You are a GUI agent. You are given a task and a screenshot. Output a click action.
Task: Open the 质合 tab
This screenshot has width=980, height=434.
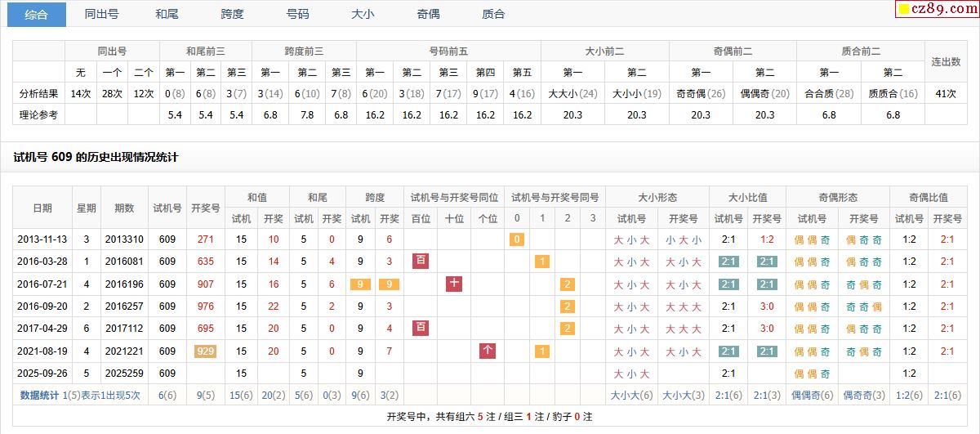[493, 14]
